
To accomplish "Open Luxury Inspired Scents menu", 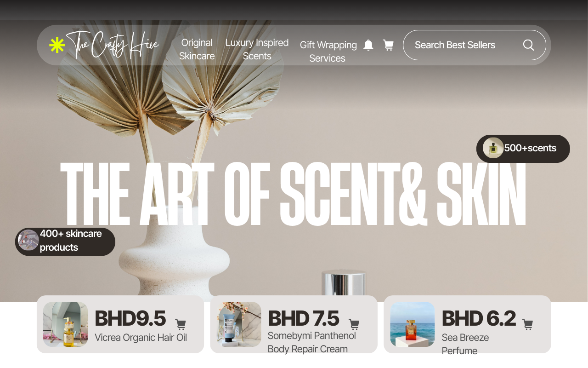I will (x=257, y=49).
